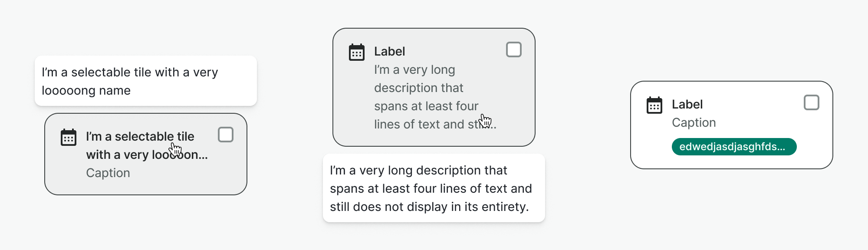868x250 pixels.
Task: Click 'I'm a selectable tile with a very' tooltip line
Action: click(130, 72)
